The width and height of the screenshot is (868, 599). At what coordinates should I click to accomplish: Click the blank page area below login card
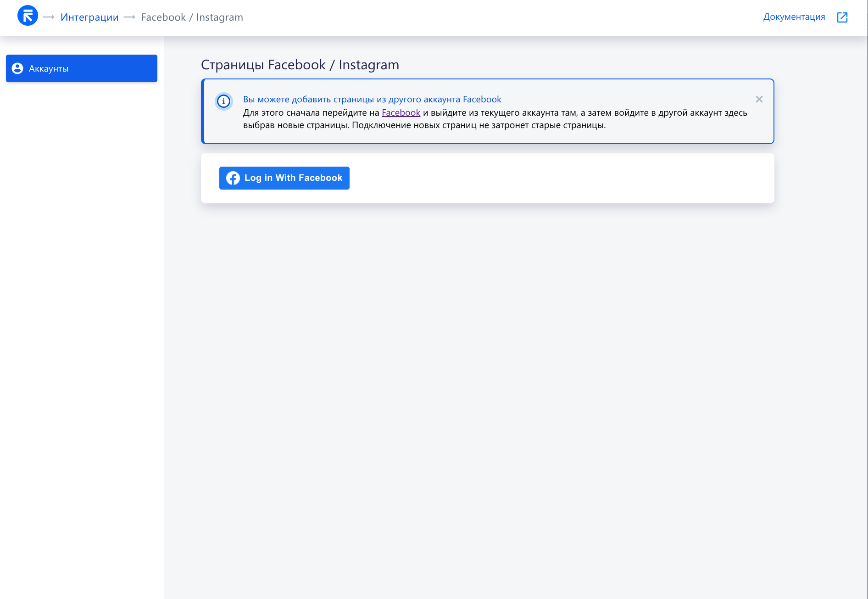pos(486,367)
